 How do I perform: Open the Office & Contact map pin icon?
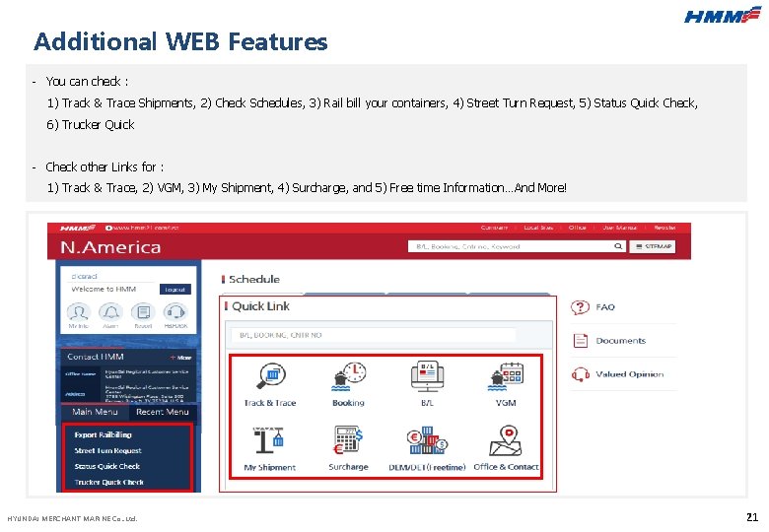pyautogui.click(x=506, y=440)
